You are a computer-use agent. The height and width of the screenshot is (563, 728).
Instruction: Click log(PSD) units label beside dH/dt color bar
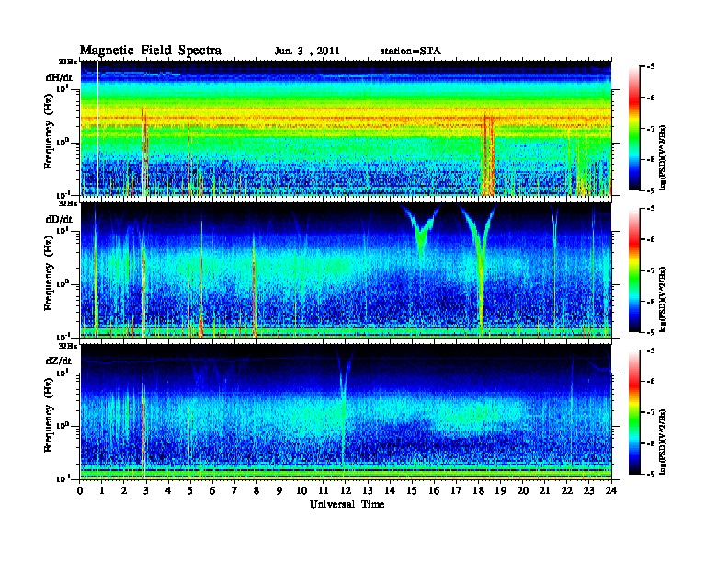coord(663,158)
